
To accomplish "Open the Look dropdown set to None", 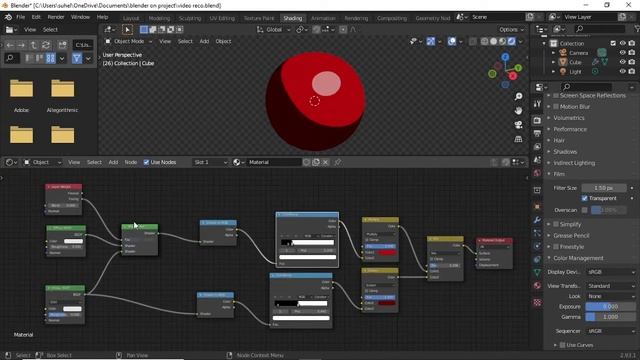I will tap(611, 296).
